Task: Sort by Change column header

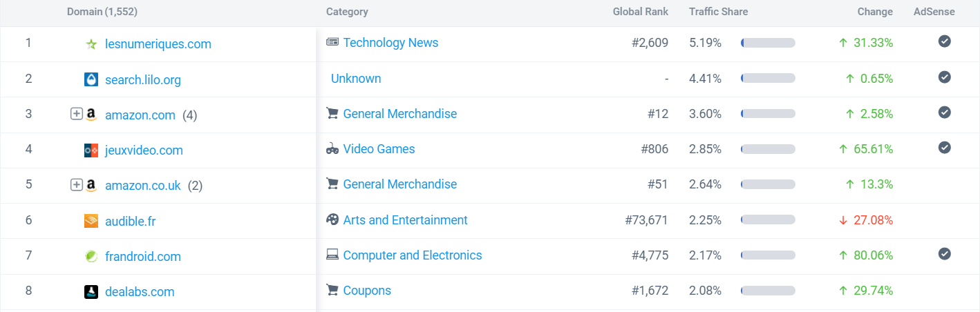Action: coord(875,12)
